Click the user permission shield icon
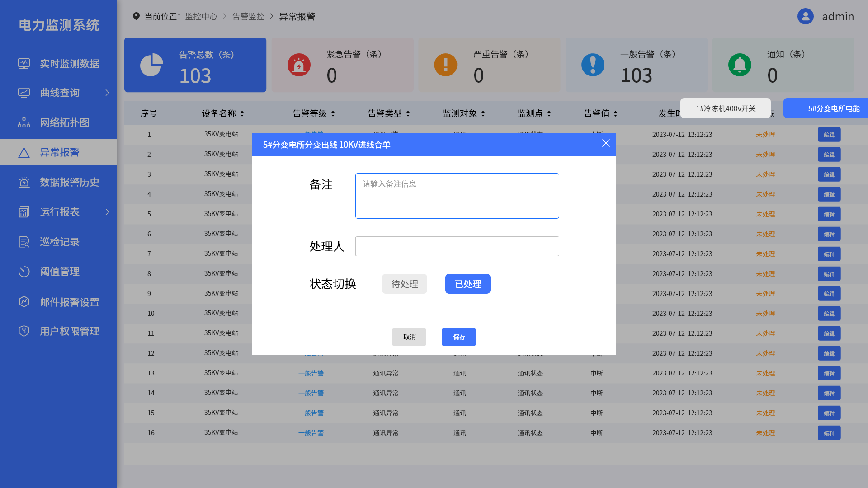Image resolution: width=868 pixels, height=488 pixels. [24, 331]
